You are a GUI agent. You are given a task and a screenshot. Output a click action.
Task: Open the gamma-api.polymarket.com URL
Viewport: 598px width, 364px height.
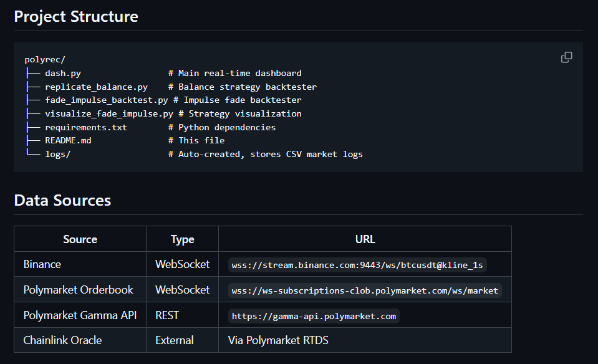point(314,316)
